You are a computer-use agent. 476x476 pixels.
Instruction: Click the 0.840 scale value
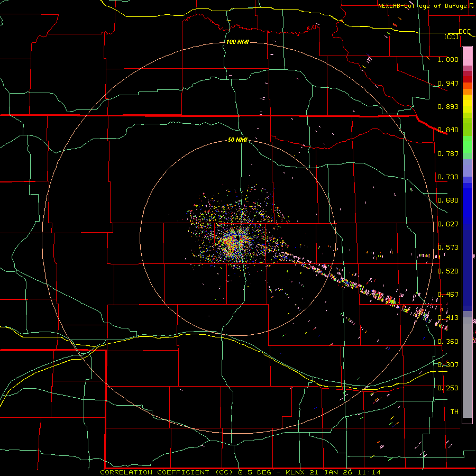pyautogui.click(x=448, y=130)
